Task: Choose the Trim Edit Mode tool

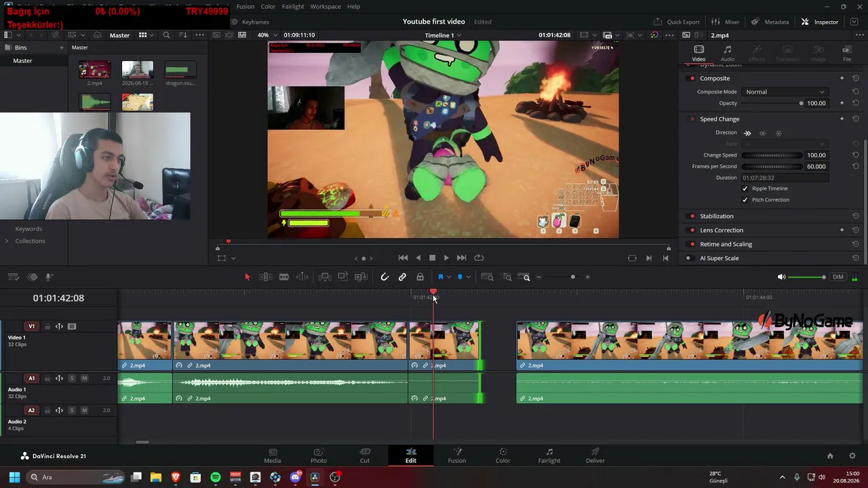Action: [x=266, y=277]
